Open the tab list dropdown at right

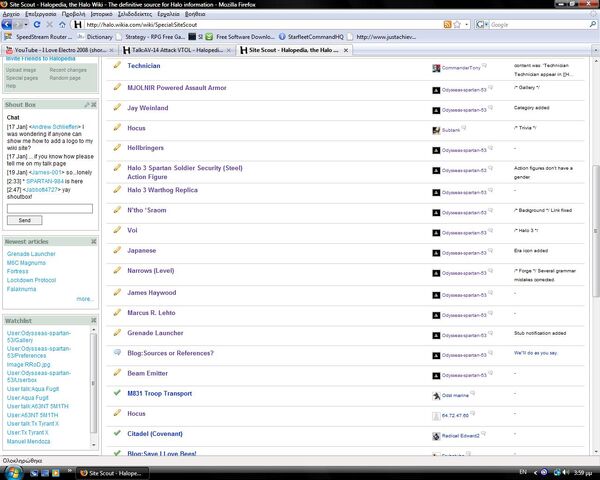point(595,50)
